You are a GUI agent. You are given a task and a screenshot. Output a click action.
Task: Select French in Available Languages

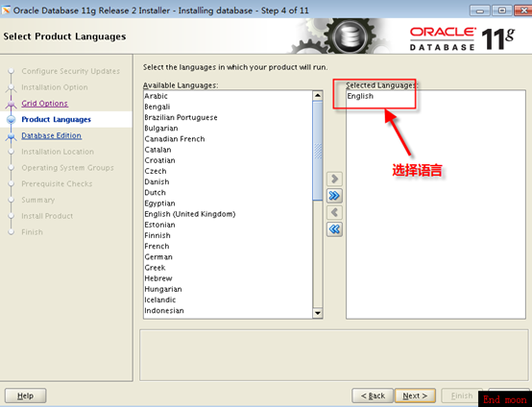[228, 247]
